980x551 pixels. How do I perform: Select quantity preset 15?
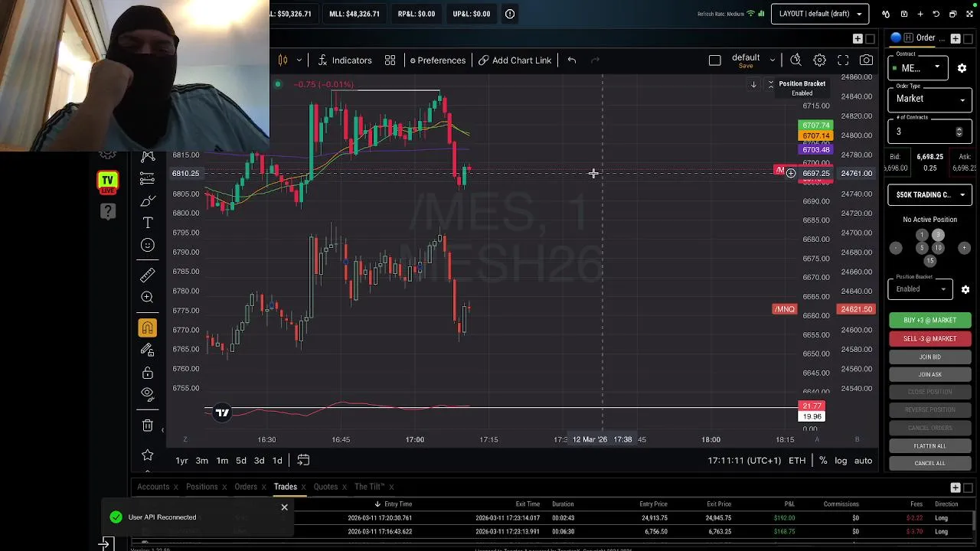[930, 260]
